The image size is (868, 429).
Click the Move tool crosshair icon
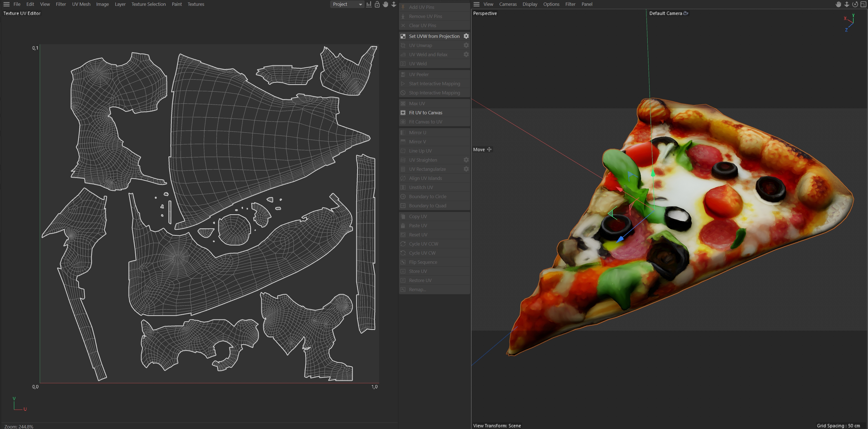click(489, 149)
